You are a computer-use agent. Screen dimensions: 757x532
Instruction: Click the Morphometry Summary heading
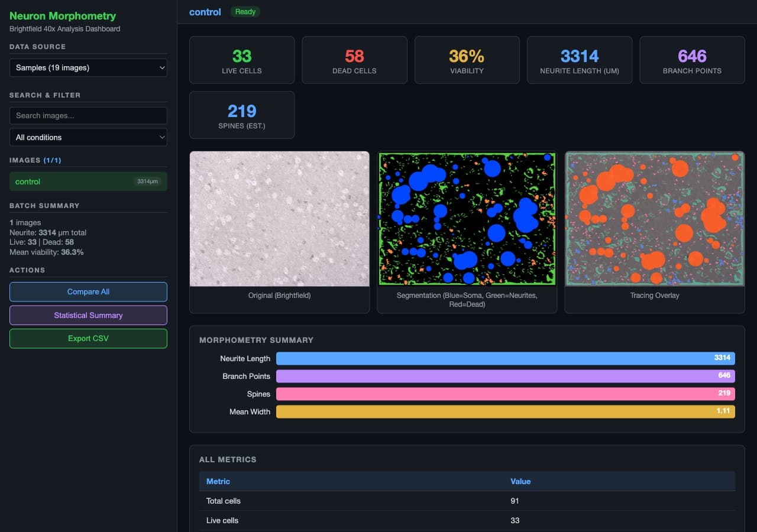pos(256,340)
